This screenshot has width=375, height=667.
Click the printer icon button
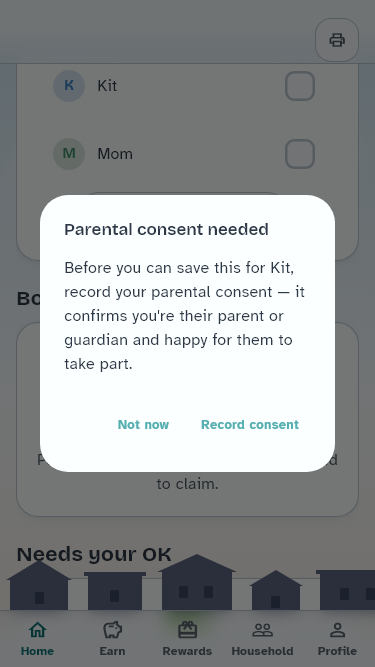click(x=337, y=40)
